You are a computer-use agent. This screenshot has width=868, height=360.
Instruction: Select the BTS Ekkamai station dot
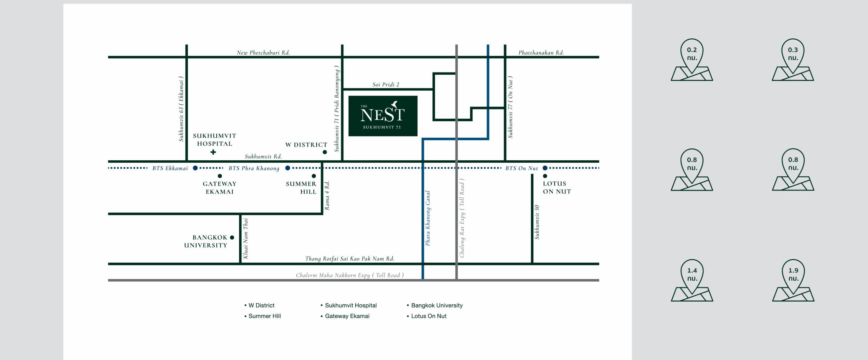click(x=195, y=168)
